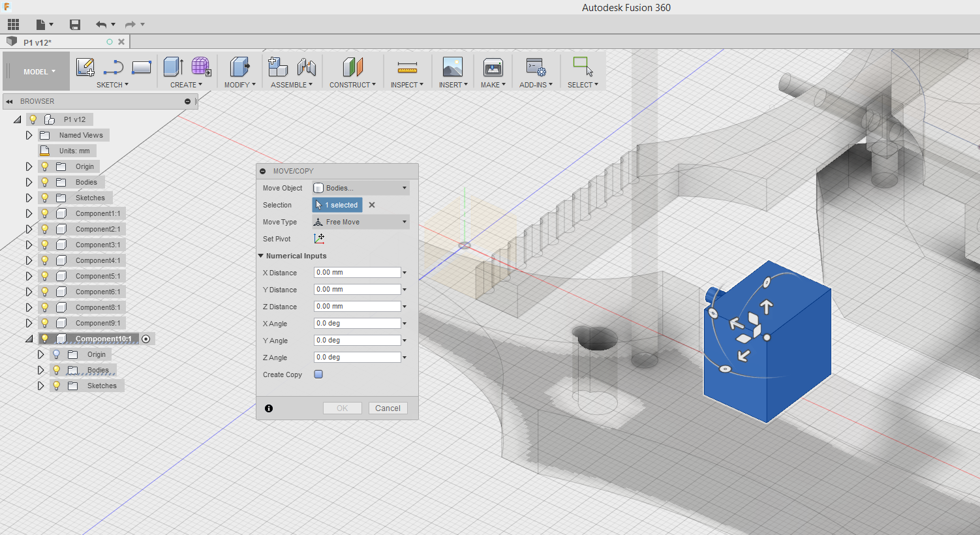Open the CONSTRUCT menu

tap(352, 85)
